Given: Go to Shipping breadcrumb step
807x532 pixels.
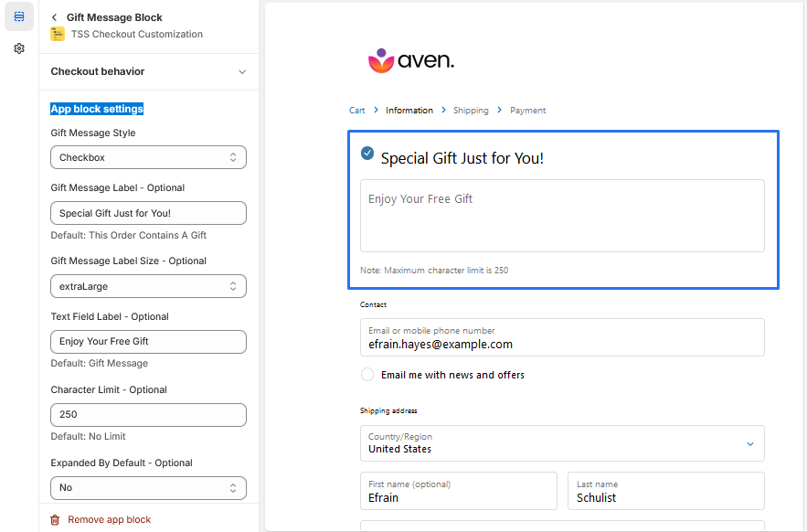Looking at the screenshot, I should coord(471,111).
